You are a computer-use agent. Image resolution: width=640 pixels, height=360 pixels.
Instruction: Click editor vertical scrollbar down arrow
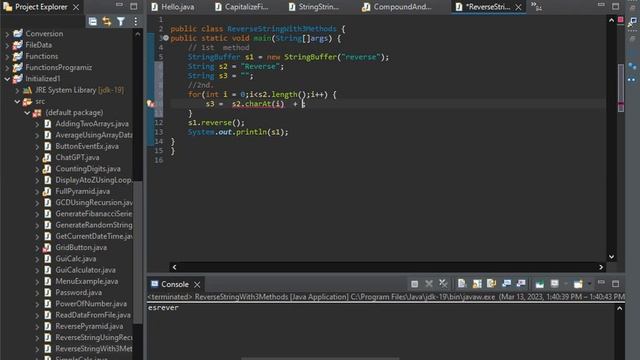tap(611, 257)
